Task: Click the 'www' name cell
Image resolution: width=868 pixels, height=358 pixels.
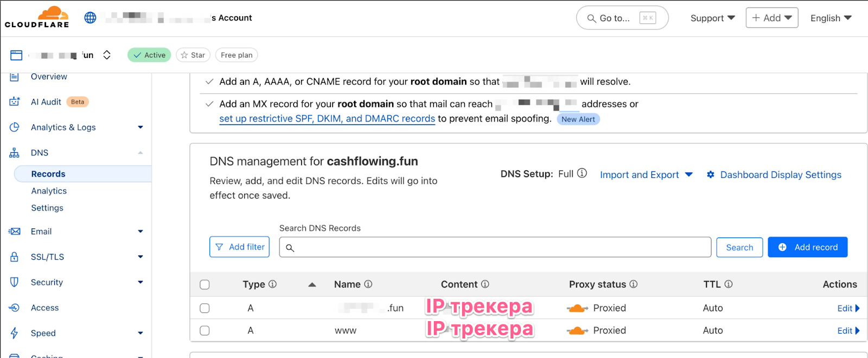Action: click(x=346, y=330)
